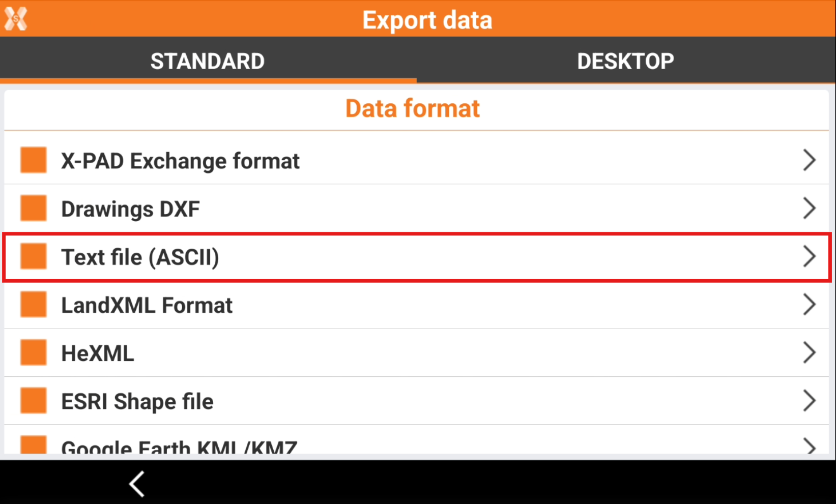
Task: Click the X-PAD app logo
Action: click(15, 18)
